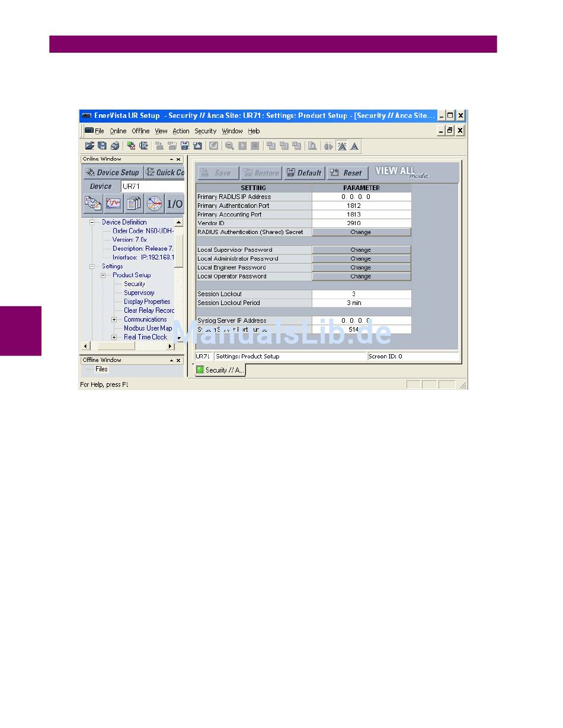Collapse the Product Setup tree node

(x=103, y=275)
